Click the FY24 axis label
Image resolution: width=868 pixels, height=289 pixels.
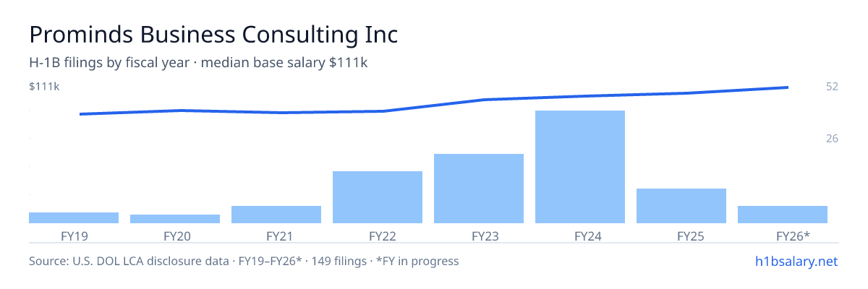tap(580, 236)
